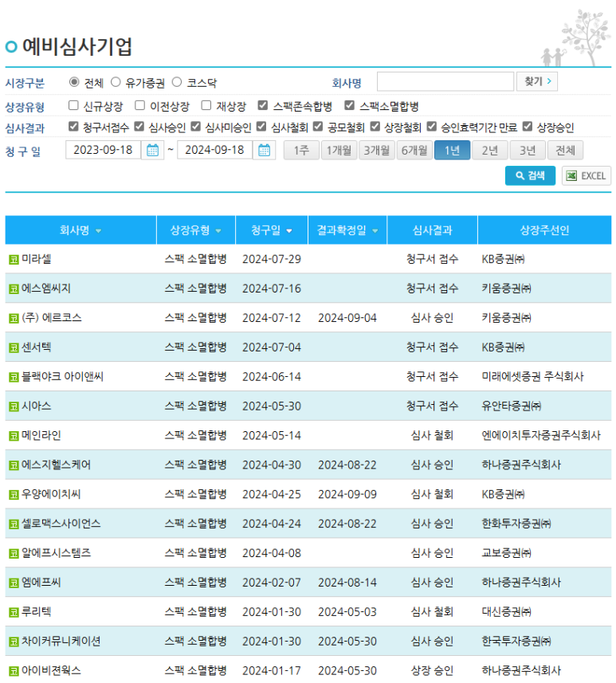The image size is (616, 683).
Task: Click the market icon beside 에스엠씨지
Action: [14, 289]
